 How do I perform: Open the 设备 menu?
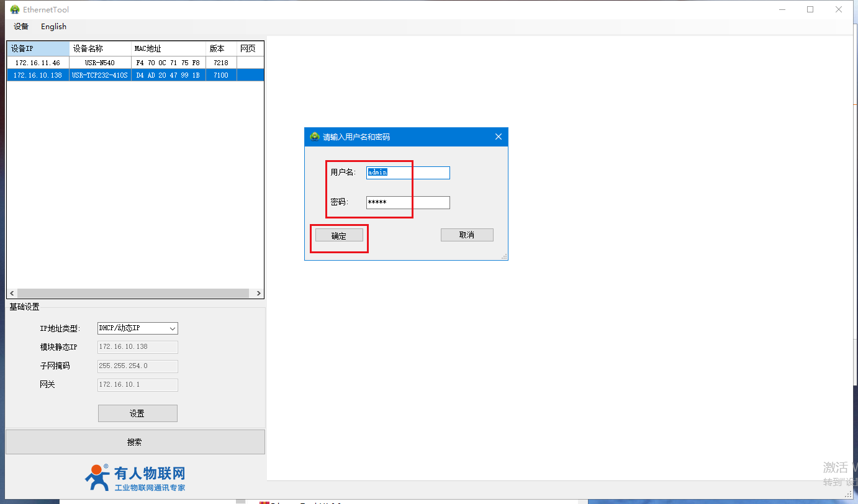[x=21, y=27]
